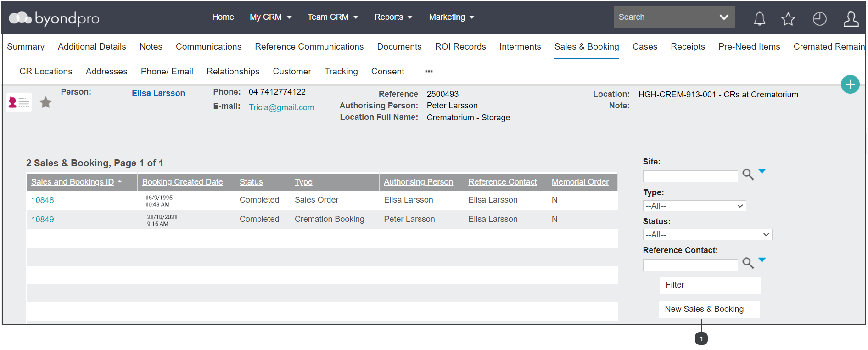Click the Site search magnifier icon

click(x=748, y=175)
